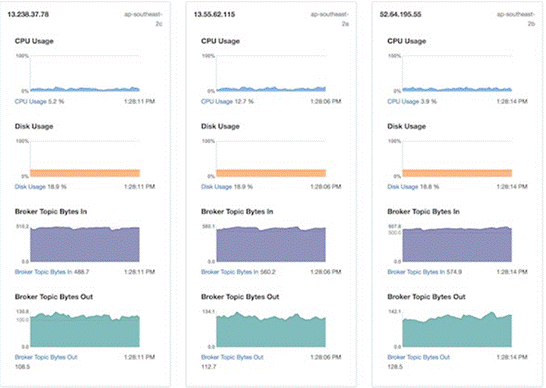Click the 1:28:06 PM timestamp beside CPU Usage 12.7 %
This screenshot has width=546, height=388.
click(326, 101)
